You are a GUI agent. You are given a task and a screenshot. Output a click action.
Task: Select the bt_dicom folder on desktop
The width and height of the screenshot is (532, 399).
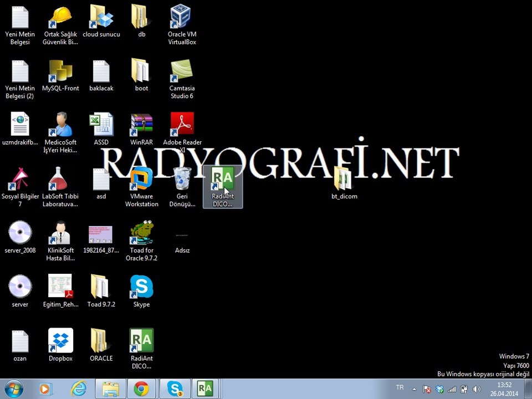tap(344, 183)
